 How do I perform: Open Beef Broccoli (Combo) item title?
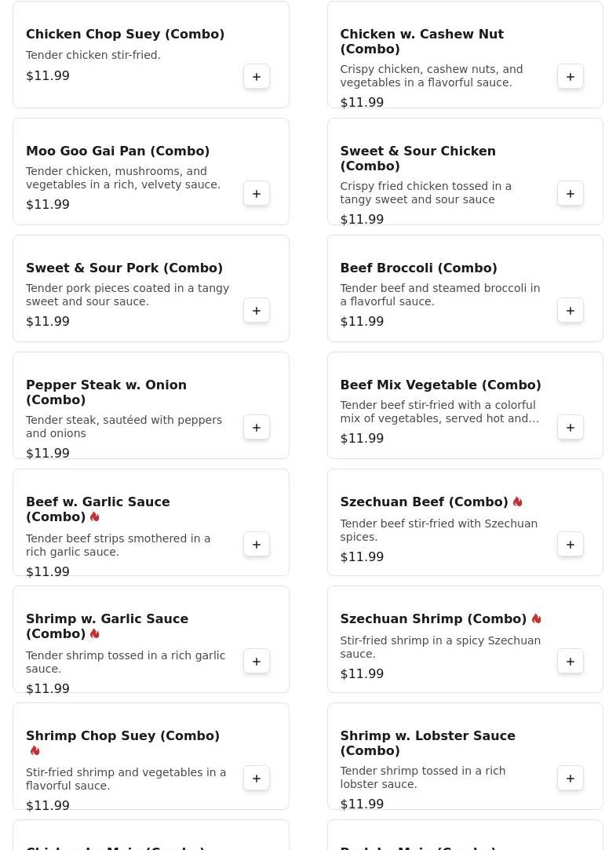click(418, 268)
